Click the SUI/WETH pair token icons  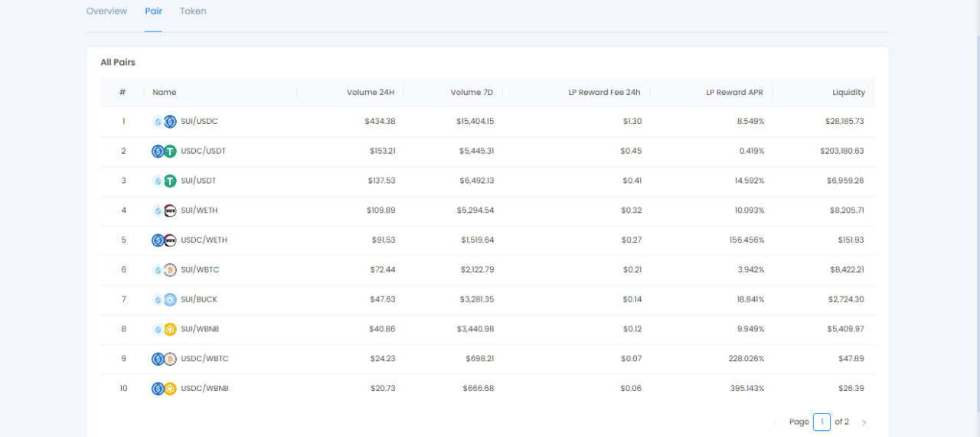pyautogui.click(x=164, y=210)
